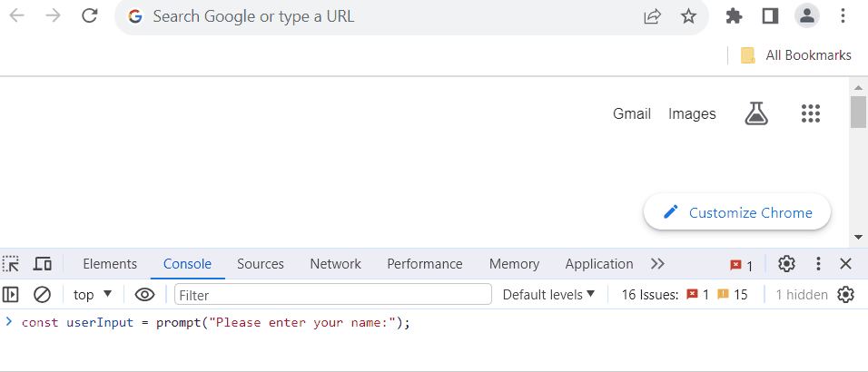Open console settings gear icon
Image resolution: width=868 pixels, height=372 pixels.
(x=845, y=294)
